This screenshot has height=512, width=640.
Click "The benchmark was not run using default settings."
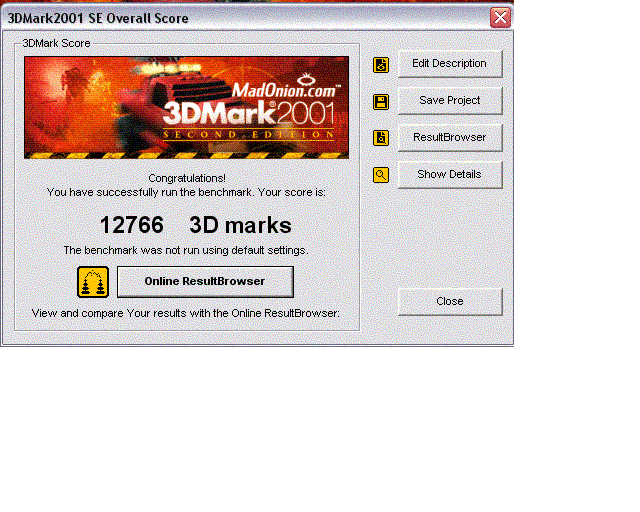click(x=186, y=250)
